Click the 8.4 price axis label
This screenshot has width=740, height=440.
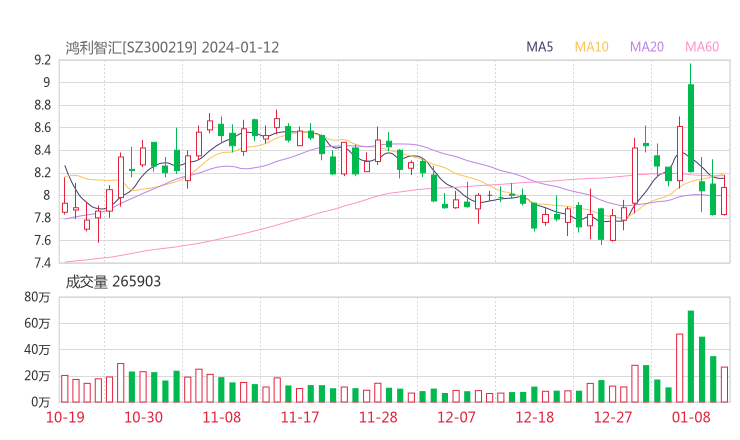point(42,151)
